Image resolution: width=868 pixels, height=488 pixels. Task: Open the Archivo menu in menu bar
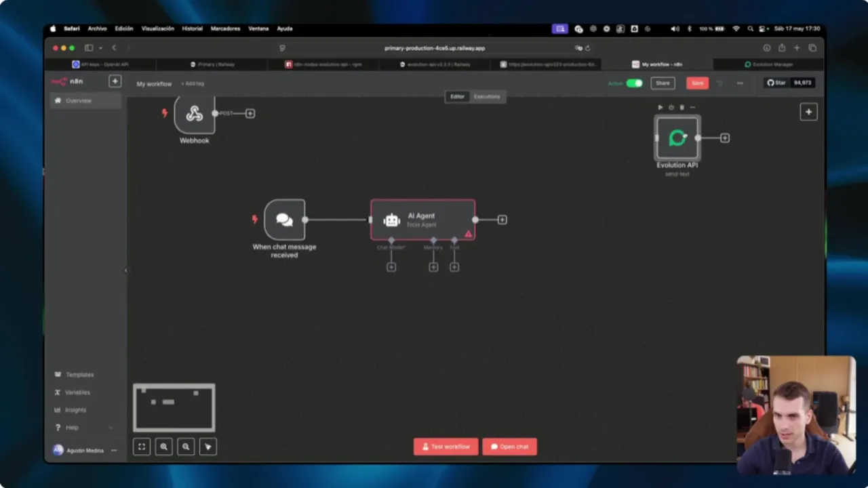pyautogui.click(x=97, y=28)
